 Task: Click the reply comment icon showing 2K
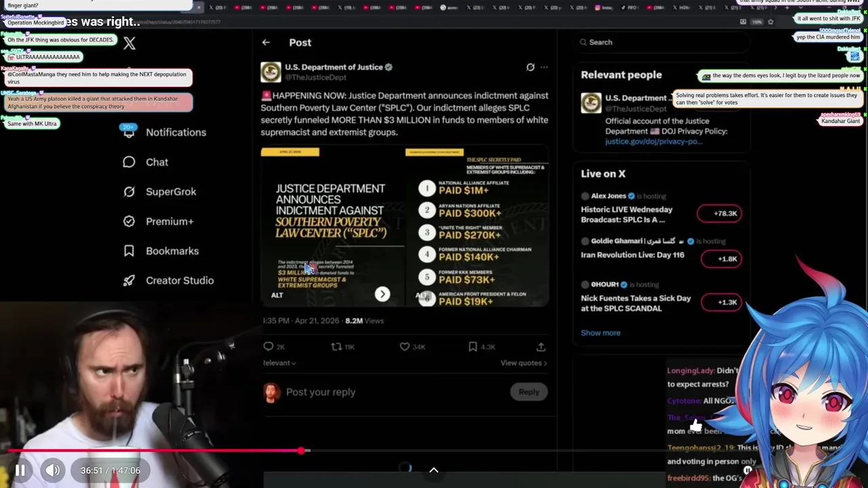point(269,346)
